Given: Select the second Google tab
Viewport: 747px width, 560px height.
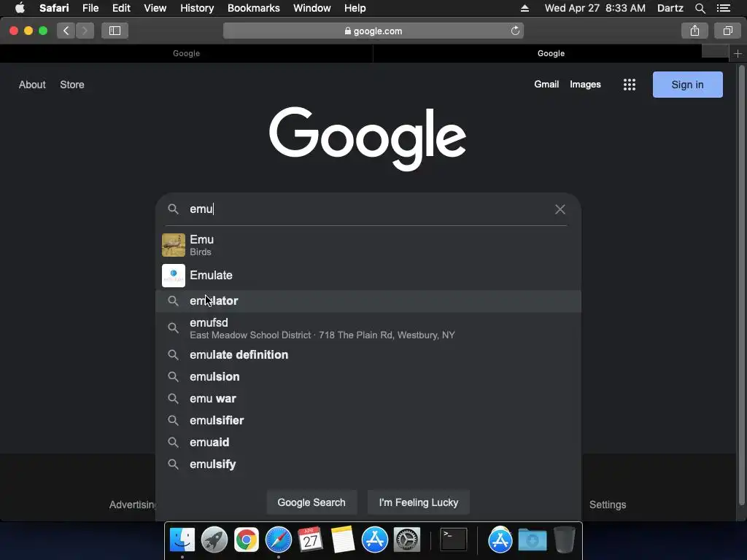Looking at the screenshot, I should 551,53.
